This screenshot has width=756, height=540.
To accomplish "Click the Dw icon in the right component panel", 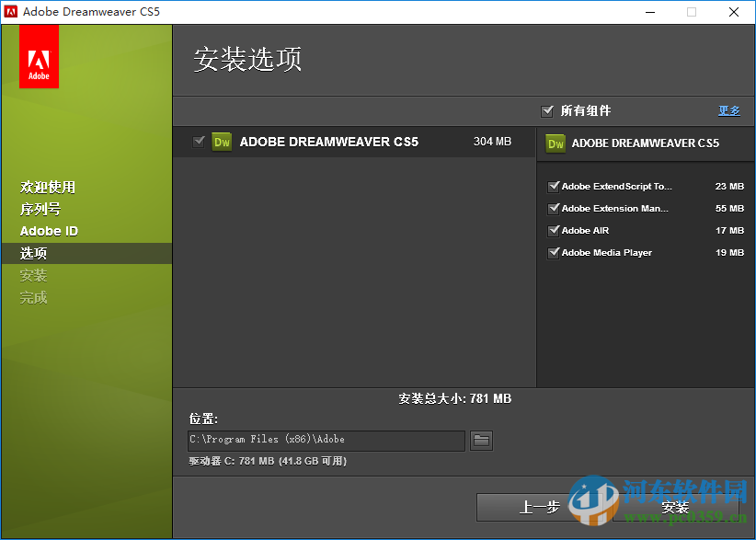I will tap(556, 144).
